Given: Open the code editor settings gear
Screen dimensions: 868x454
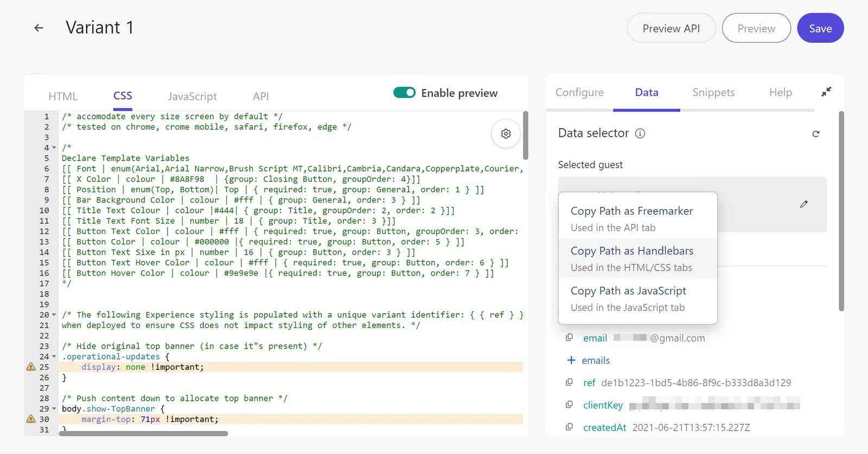Looking at the screenshot, I should click(x=506, y=134).
